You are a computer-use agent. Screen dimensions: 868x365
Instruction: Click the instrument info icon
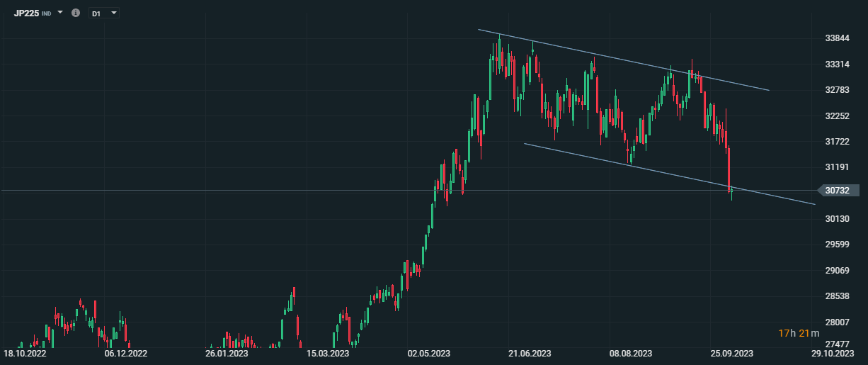pos(76,13)
